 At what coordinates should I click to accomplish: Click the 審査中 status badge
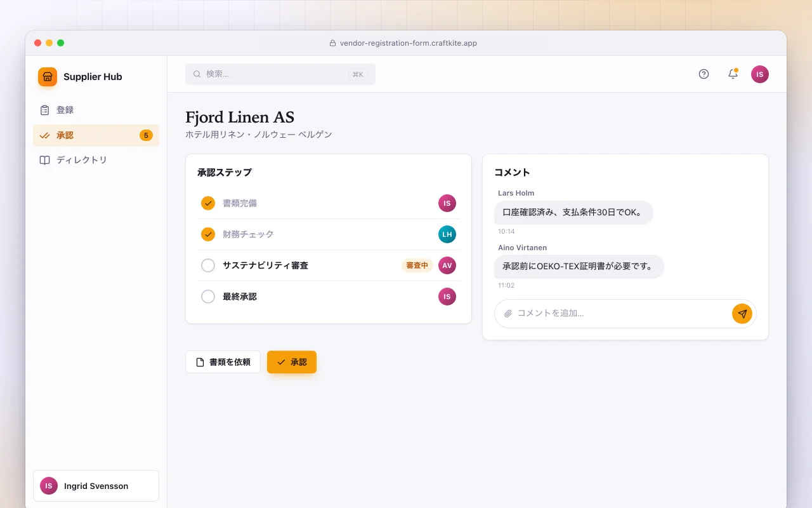(x=417, y=265)
